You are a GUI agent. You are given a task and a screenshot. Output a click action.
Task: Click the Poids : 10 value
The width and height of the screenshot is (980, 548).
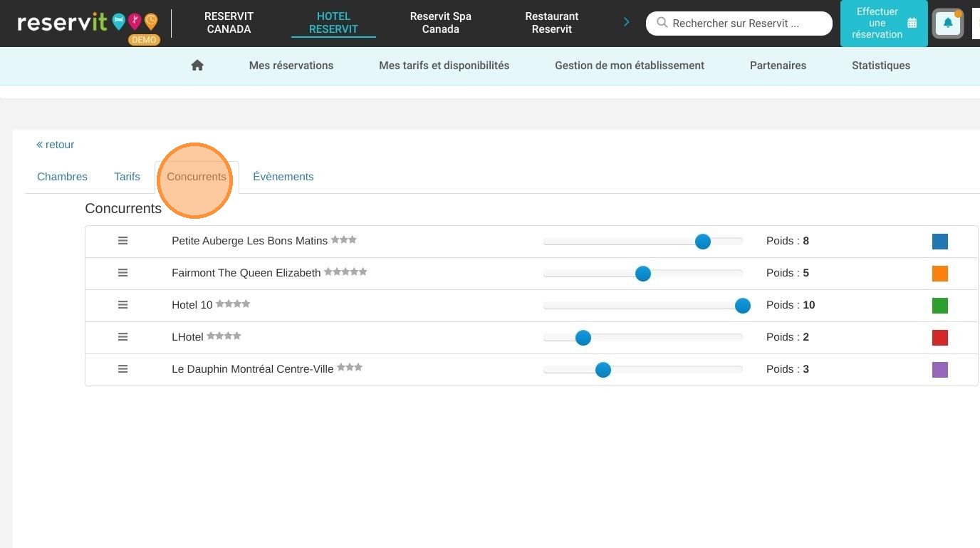[x=791, y=305]
